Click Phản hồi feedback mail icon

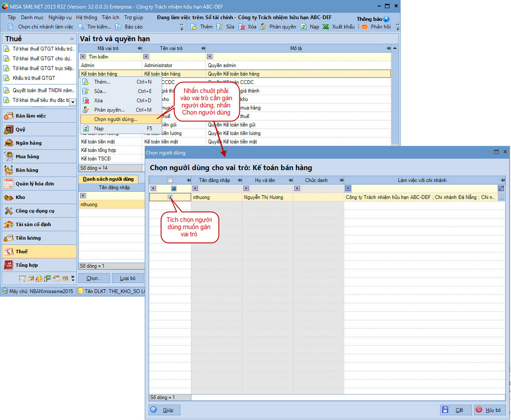[364, 27]
